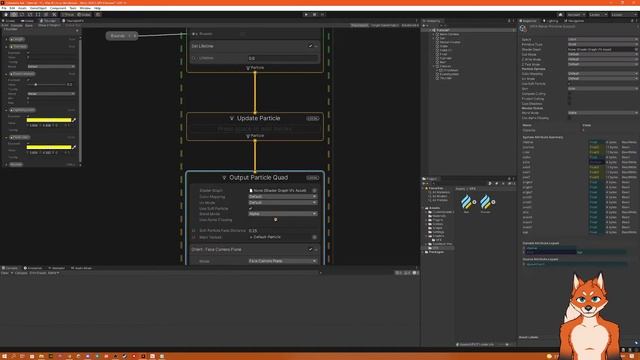Open Orient Mode dropdown showing Face Camera Plane
This screenshot has height=360, width=640.
pos(282,261)
